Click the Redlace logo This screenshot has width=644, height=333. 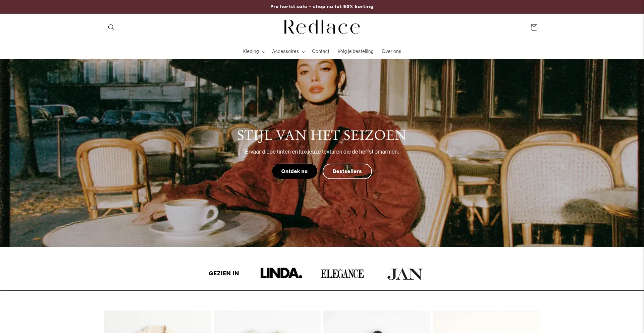322,27
